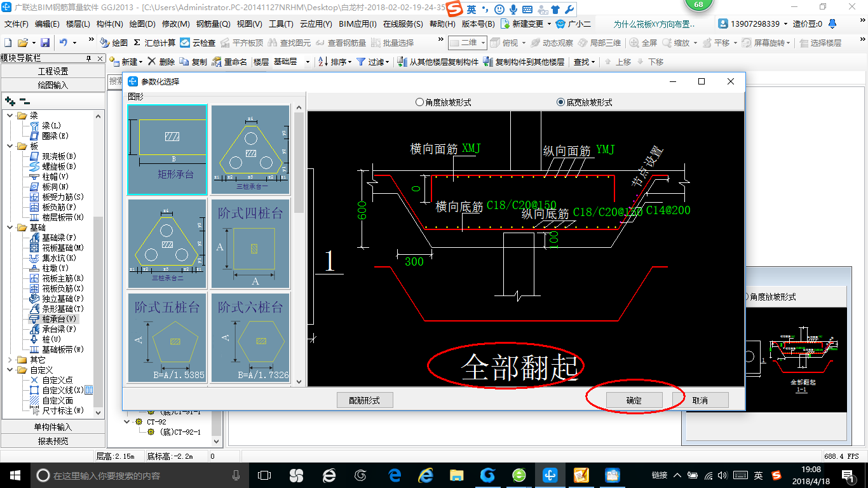
Task: Click the shape list vertical scrollbar
Action: point(299,245)
